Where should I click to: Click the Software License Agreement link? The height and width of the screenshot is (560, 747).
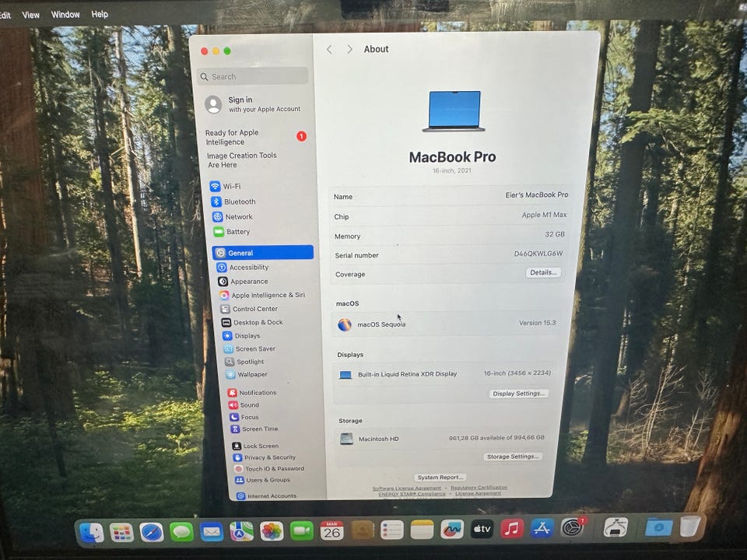pyautogui.click(x=406, y=488)
